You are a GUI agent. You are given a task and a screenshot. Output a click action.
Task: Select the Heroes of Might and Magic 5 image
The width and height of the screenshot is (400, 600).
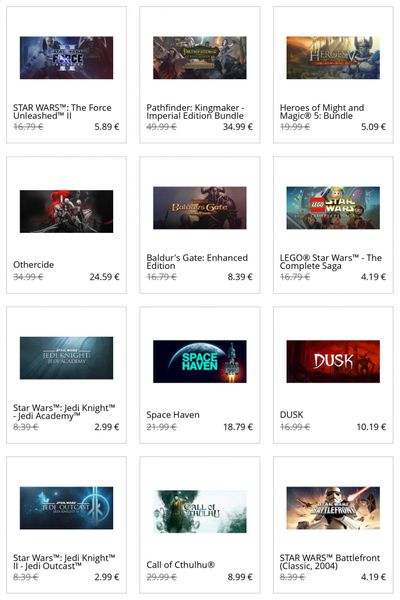(x=333, y=58)
